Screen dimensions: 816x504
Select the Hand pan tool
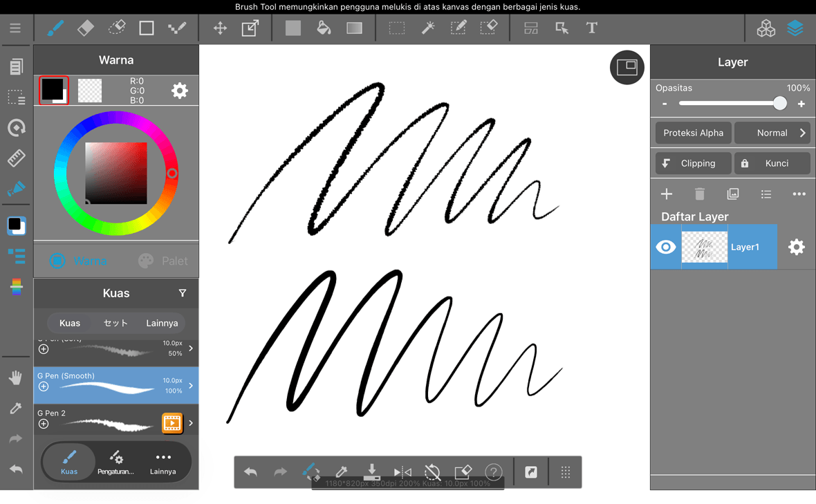click(x=16, y=377)
